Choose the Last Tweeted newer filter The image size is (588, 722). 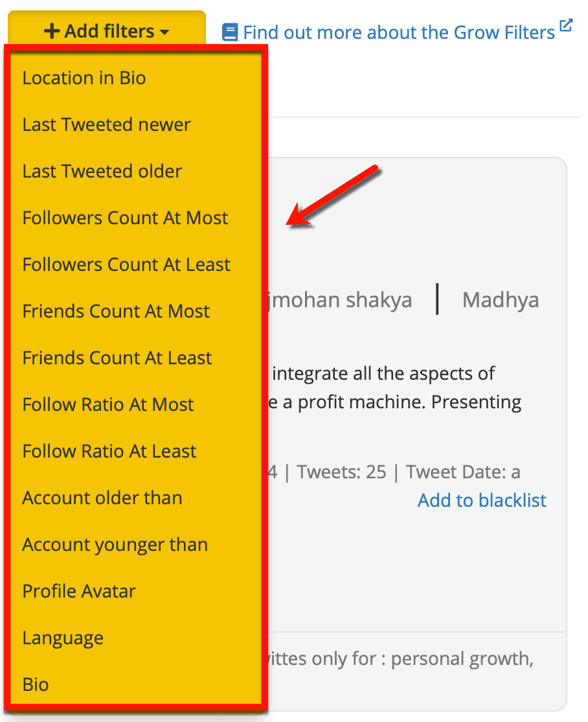[106, 124]
